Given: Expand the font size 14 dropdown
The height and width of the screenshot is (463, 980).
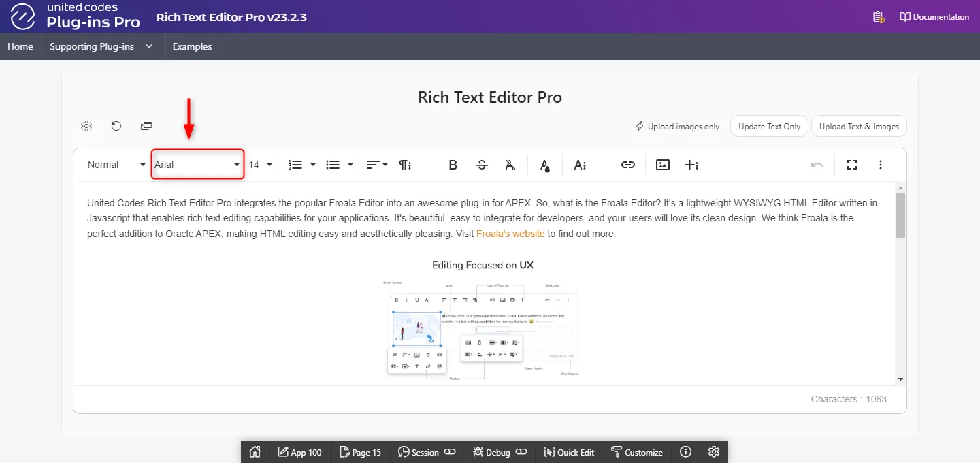Looking at the screenshot, I should tap(260, 165).
